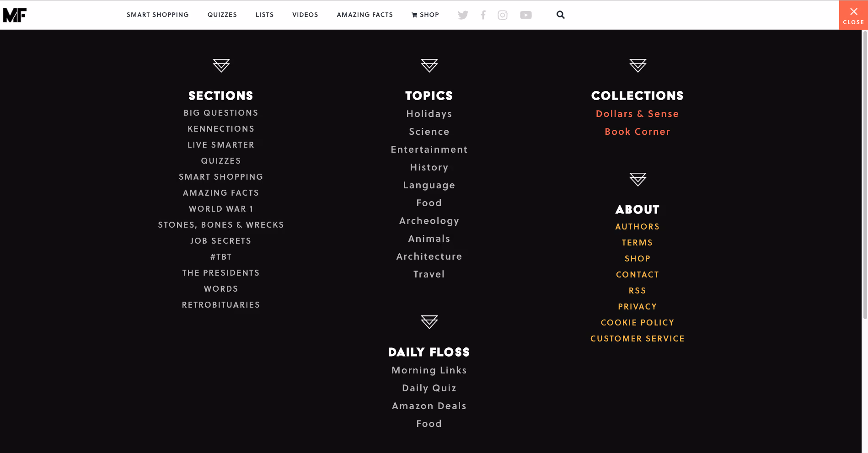The height and width of the screenshot is (453, 868).
Task: Go to Job Secrets section
Action: pyautogui.click(x=221, y=241)
